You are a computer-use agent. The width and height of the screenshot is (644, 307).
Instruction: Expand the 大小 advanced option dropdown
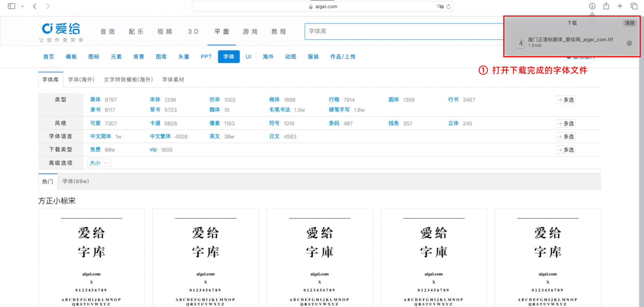pyautogui.click(x=99, y=163)
